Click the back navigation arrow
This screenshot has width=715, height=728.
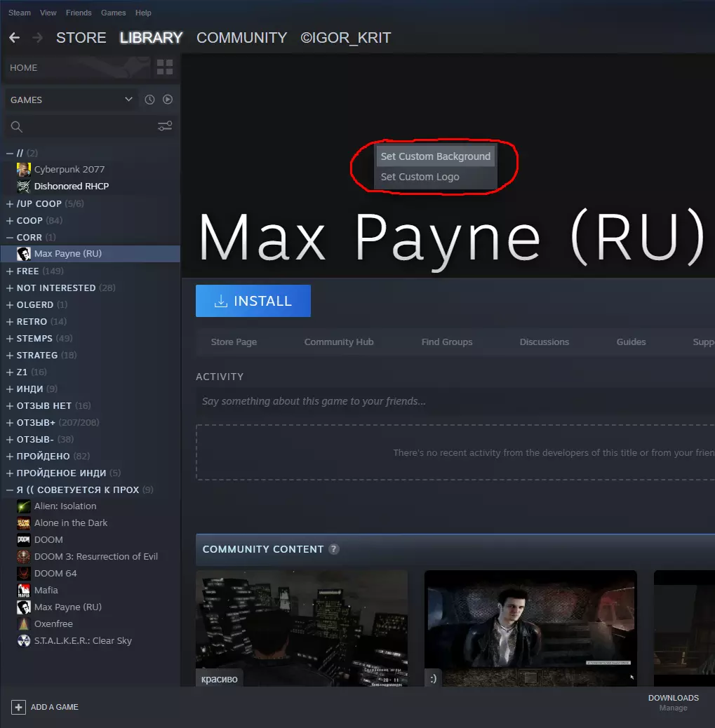tap(14, 38)
